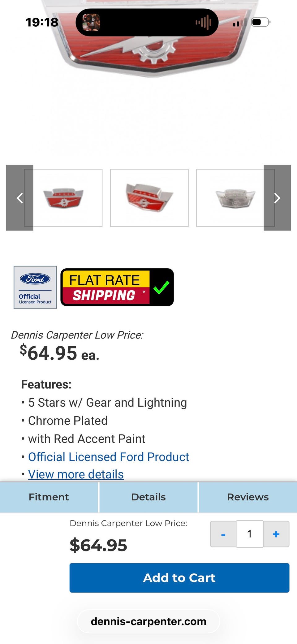Viewport: 297px width, 644px height.
Task: Tap the audio waveform indicator in Dynamic Island
Action: point(203,22)
